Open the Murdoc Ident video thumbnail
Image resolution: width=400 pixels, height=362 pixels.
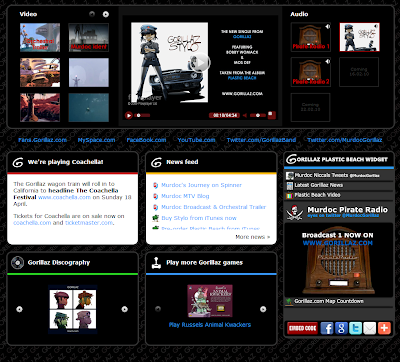click(x=89, y=37)
